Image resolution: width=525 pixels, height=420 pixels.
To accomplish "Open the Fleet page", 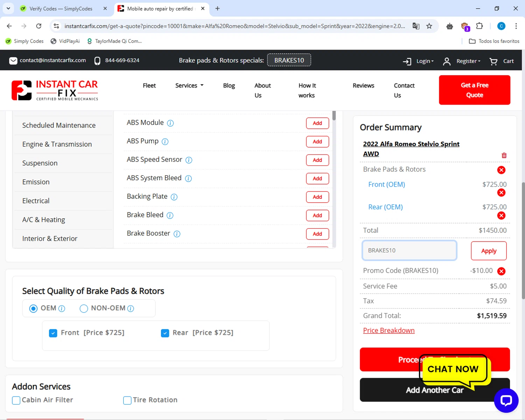I will click(x=149, y=86).
